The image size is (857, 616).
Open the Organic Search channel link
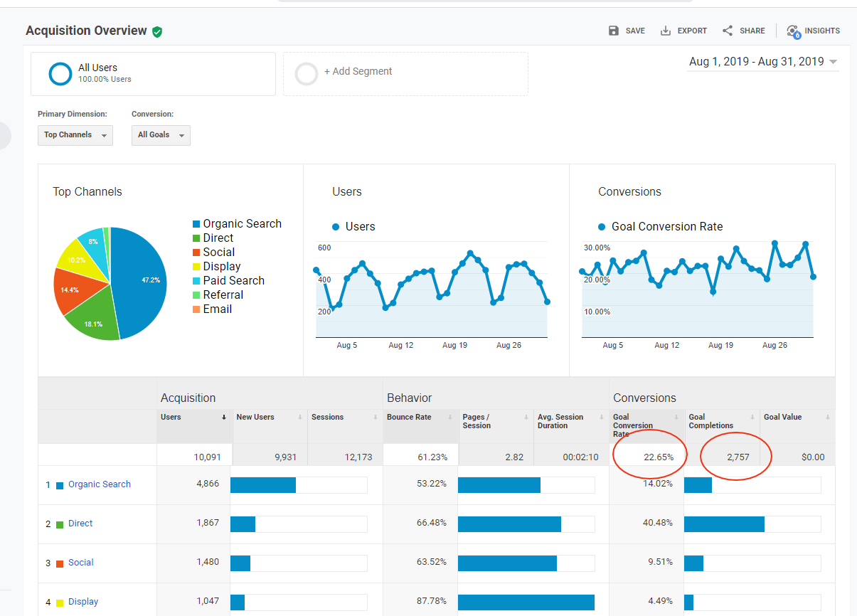click(x=100, y=484)
